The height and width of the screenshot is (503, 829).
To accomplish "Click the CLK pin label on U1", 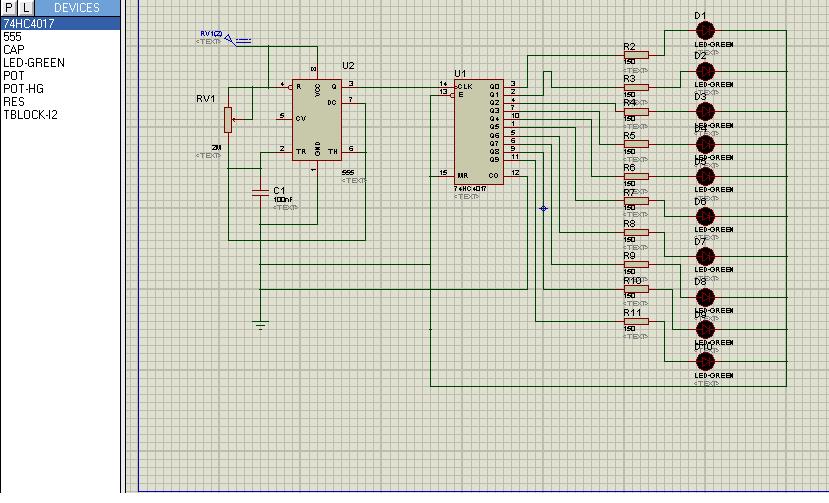I will (x=465, y=86).
